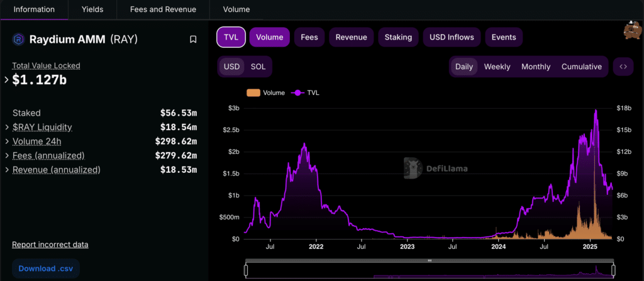Screen dimensions: 644x281
Task: Click the 2025 x-axis label
Action: 590,247
